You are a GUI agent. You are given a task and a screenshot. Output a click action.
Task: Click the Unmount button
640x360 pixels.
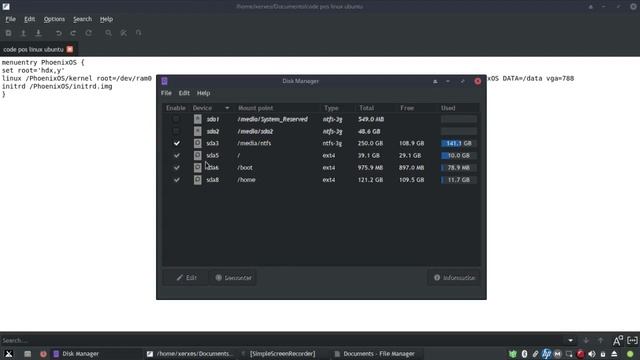[x=233, y=278]
